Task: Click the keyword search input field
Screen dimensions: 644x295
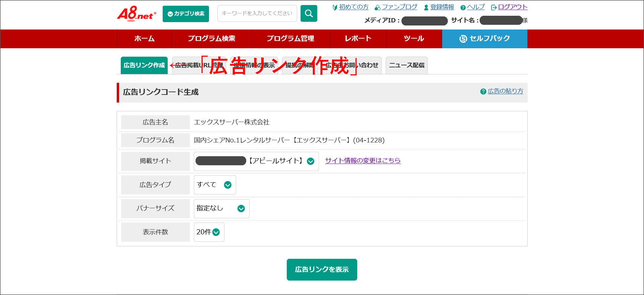Action: [x=257, y=13]
